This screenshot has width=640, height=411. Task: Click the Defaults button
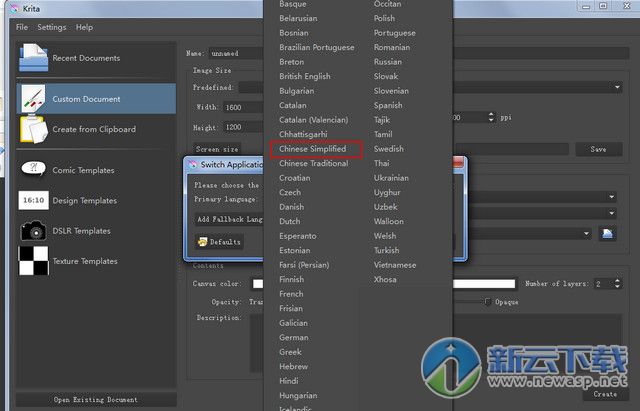tap(219, 242)
